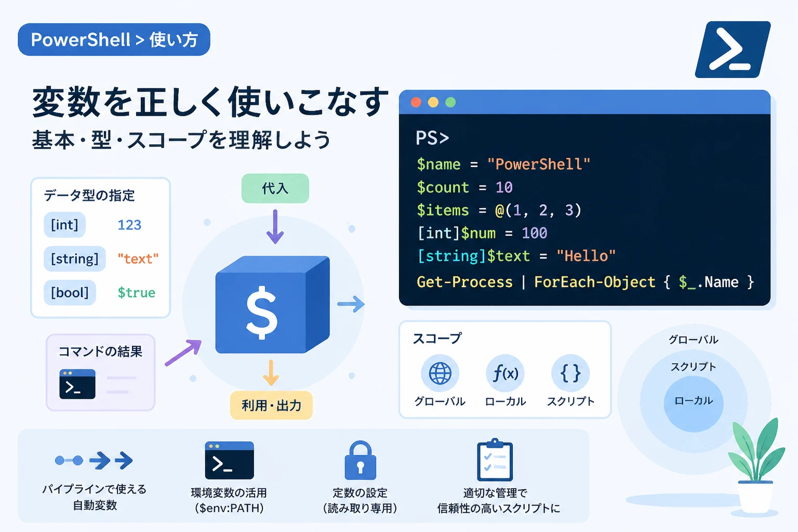Viewport: 798px width, 532px height.
Task: Click グローバル in the outer scope ring
Action: point(694,340)
